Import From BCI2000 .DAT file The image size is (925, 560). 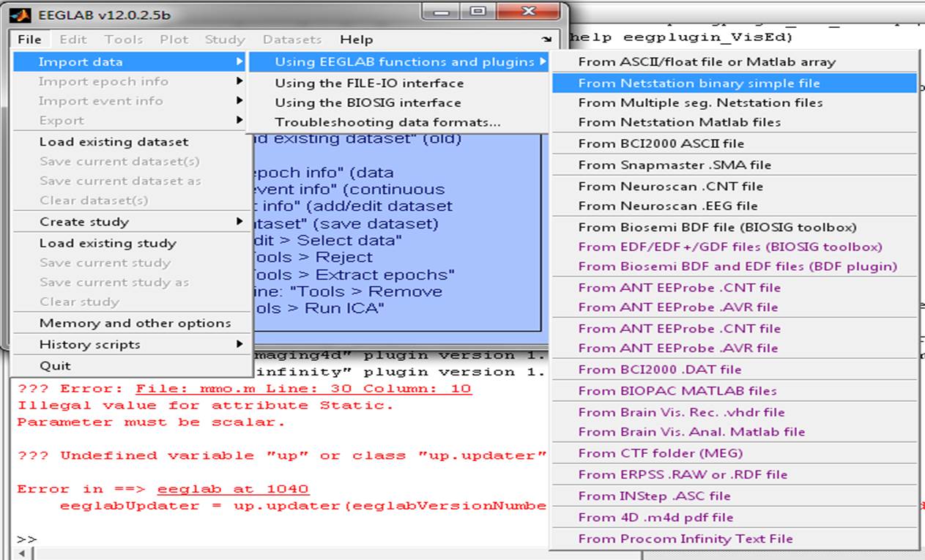coord(735,370)
